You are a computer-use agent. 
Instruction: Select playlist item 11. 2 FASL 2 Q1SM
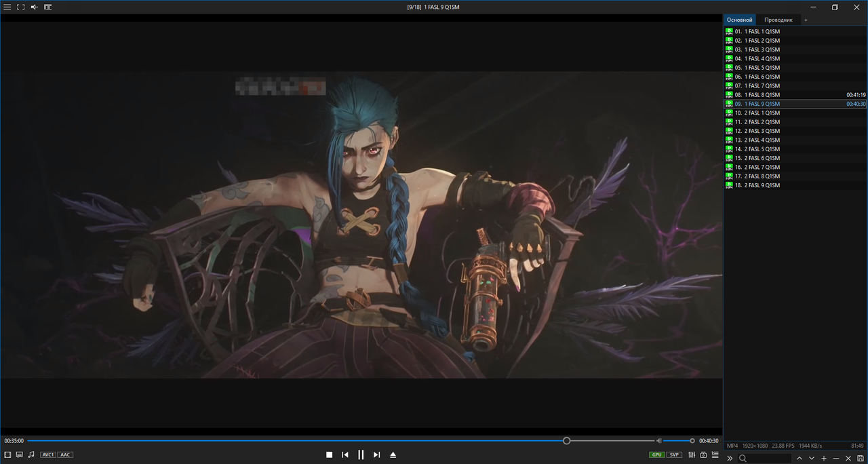795,122
